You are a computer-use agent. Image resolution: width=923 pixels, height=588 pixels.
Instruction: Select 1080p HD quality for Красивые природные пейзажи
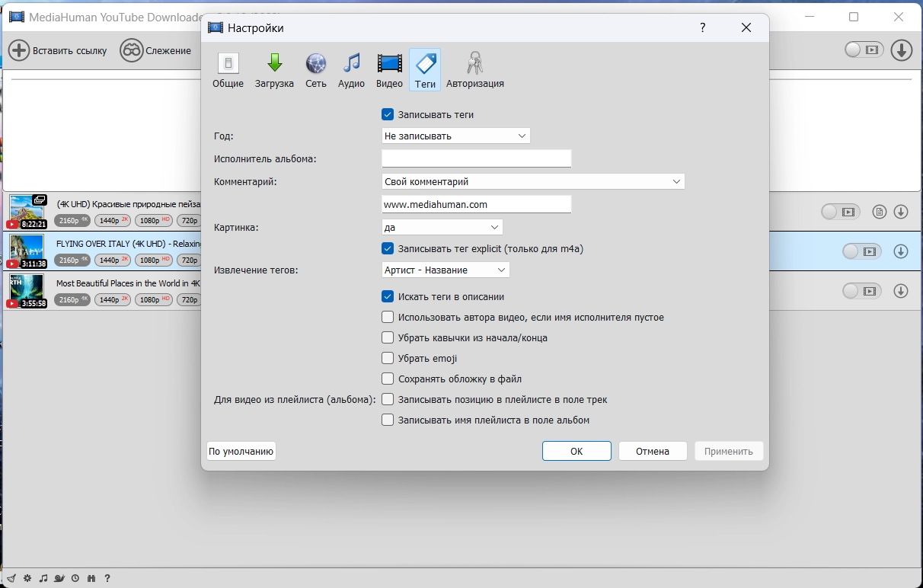(x=154, y=221)
